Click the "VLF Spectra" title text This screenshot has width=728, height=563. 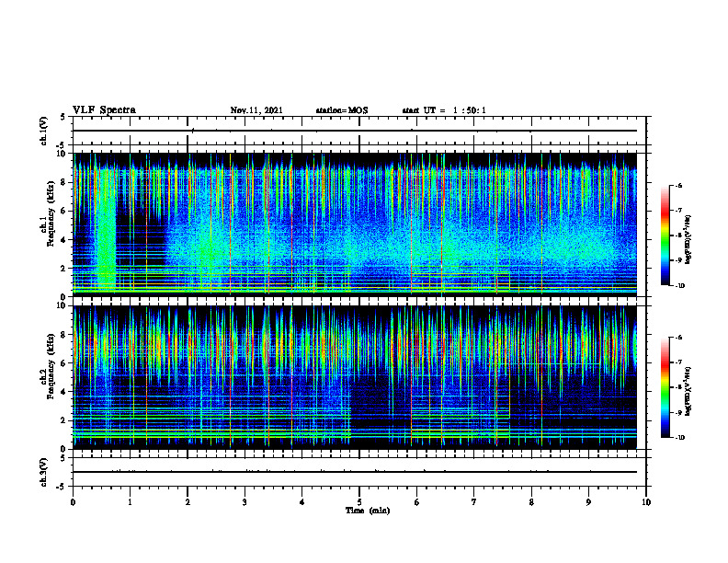click(x=104, y=110)
